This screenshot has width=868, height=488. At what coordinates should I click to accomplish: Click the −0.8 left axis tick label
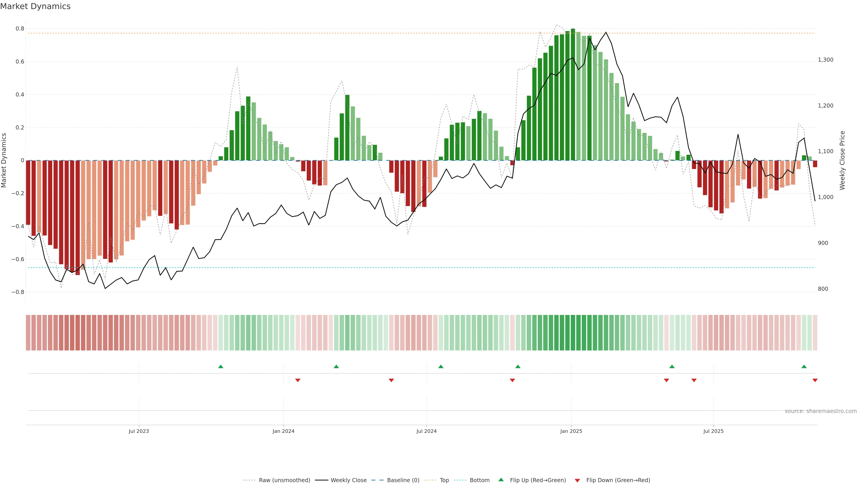click(18, 292)
